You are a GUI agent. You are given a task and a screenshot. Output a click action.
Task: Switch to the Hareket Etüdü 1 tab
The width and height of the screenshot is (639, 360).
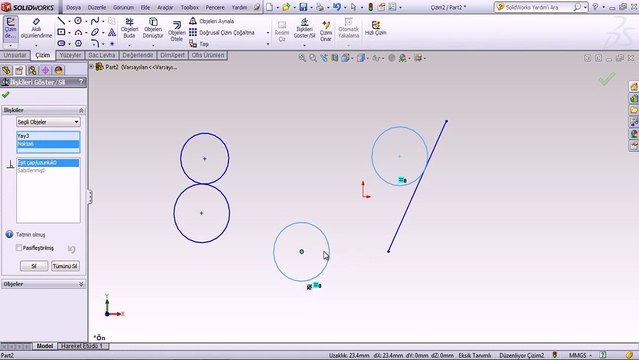pyautogui.click(x=82, y=346)
